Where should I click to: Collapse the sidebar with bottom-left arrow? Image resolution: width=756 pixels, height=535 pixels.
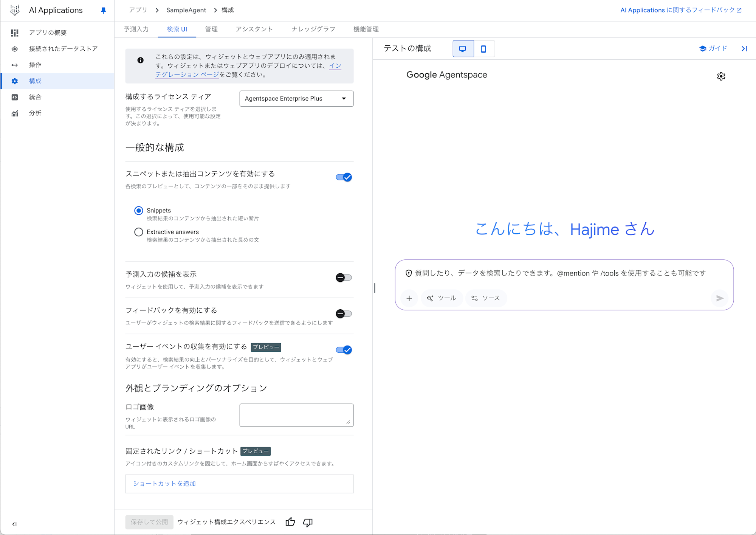click(14, 524)
